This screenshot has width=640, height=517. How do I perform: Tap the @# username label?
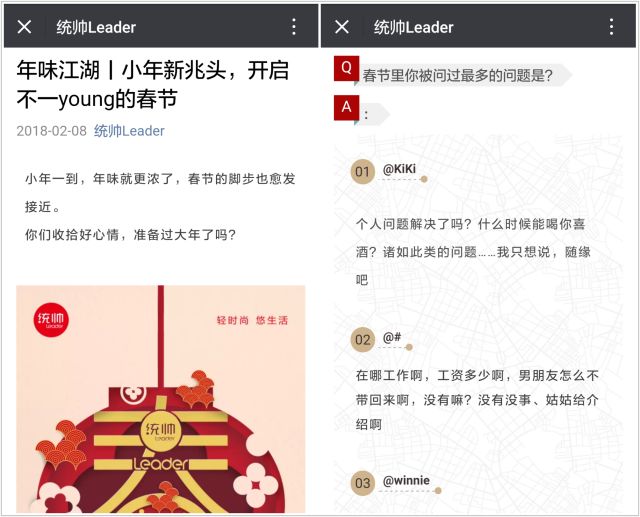392,337
